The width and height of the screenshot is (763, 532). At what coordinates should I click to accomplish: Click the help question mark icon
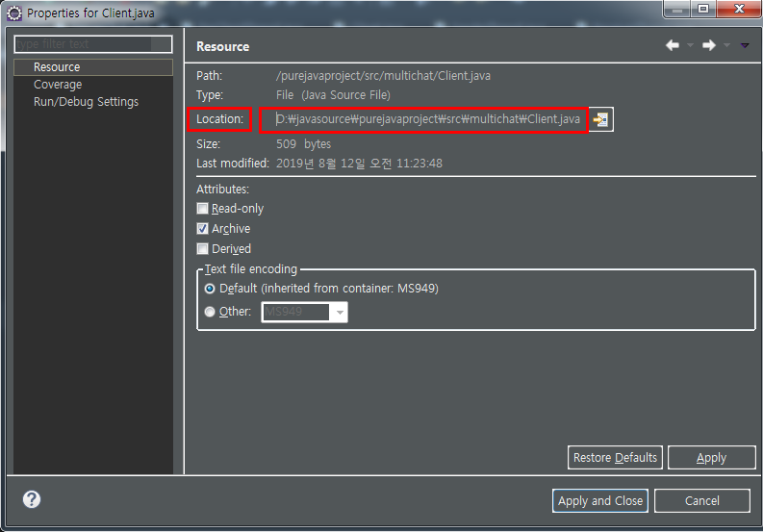pos(32,499)
